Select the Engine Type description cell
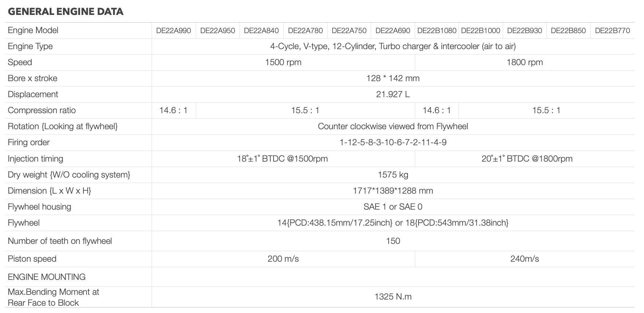This screenshot has width=644, height=313. pos(393,46)
